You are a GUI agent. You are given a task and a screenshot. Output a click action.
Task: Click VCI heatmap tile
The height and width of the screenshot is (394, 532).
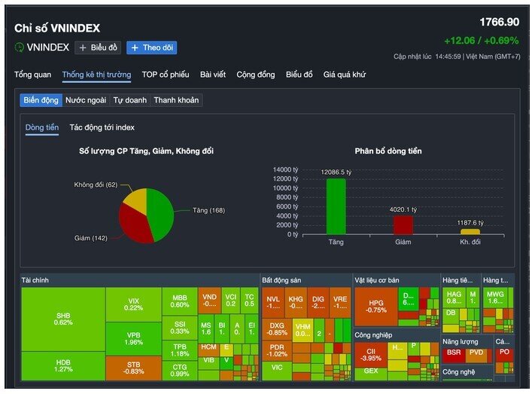click(x=231, y=301)
